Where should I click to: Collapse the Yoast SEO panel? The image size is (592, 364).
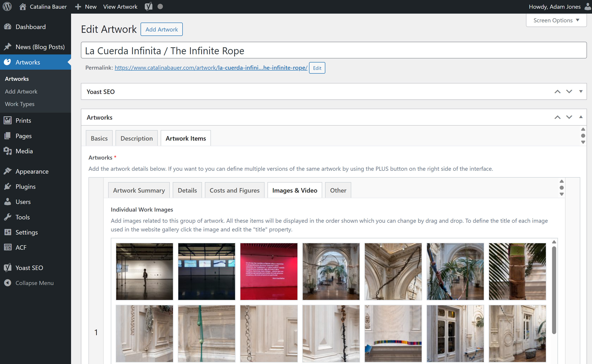(581, 91)
